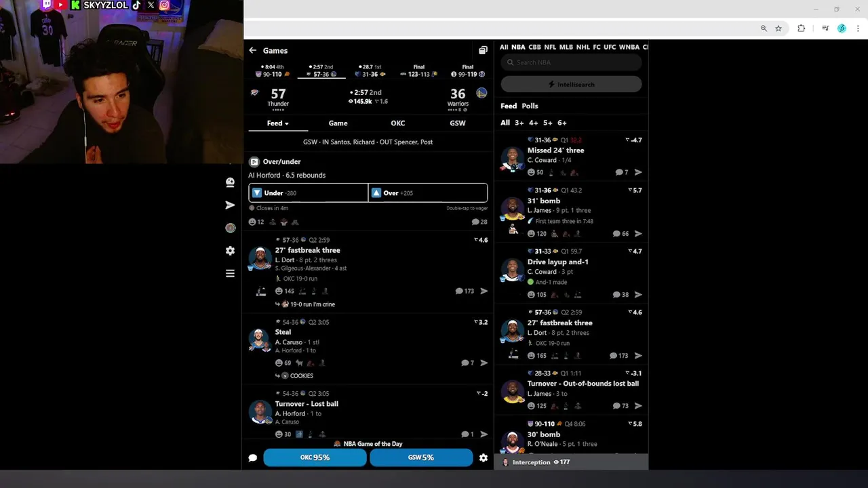Go back using the Games arrow

(252, 50)
